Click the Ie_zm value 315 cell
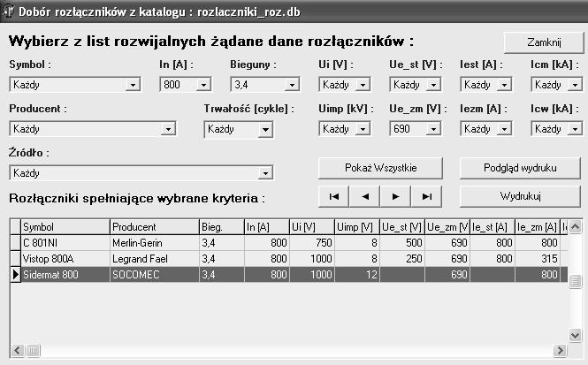Image resolution: width=588 pixels, height=365 pixels. point(538,259)
